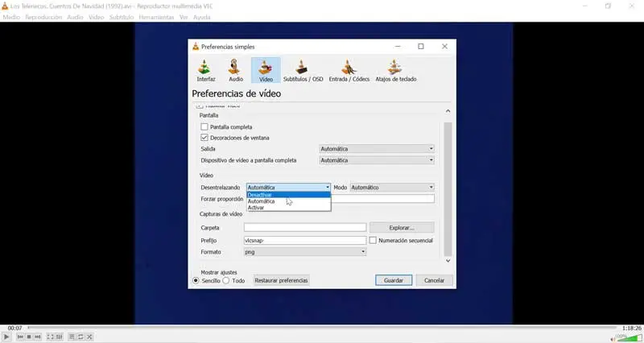Open the Ver menu
This screenshot has height=343, width=644.
coord(184,17)
